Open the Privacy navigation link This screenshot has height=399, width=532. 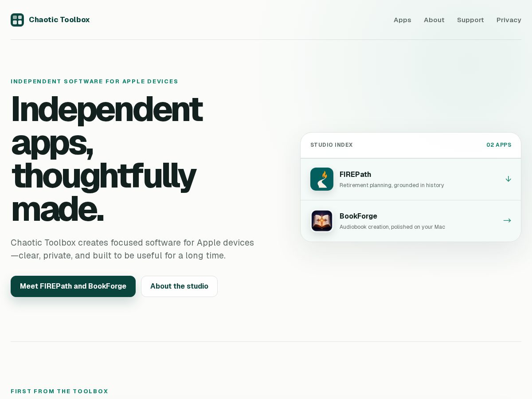[509, 20]
